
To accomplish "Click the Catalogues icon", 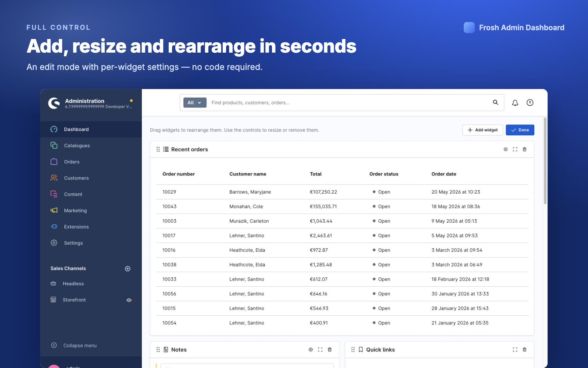I will (x=54, y=145).
